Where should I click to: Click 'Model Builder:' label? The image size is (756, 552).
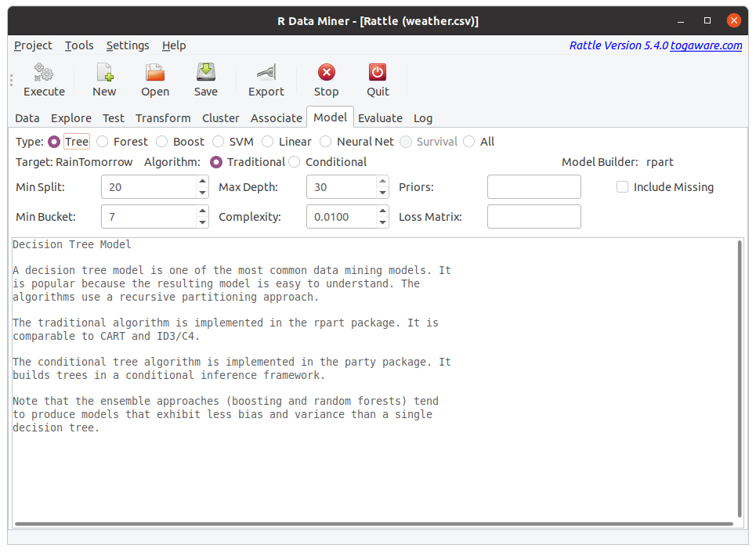600,162
